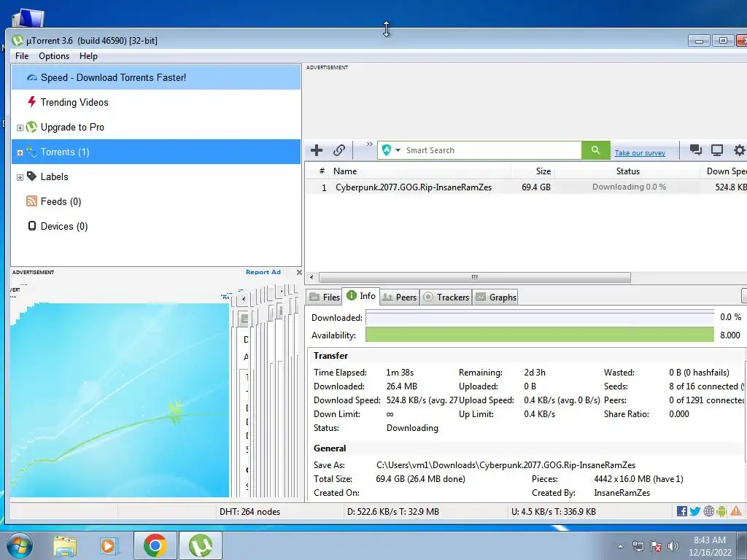This screenshot has height=560, width=747.
Task: Sort torrents by Size column
Action: pos(533,171)
